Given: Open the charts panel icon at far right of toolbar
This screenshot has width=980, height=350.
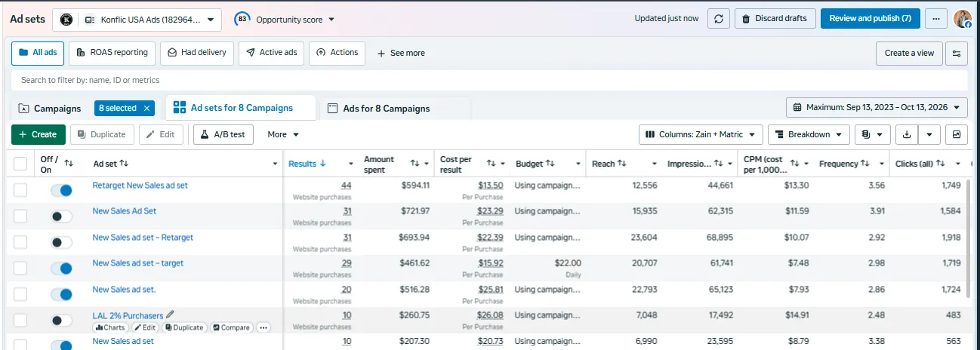Looking at the screenshot, I should pos(957,134).
